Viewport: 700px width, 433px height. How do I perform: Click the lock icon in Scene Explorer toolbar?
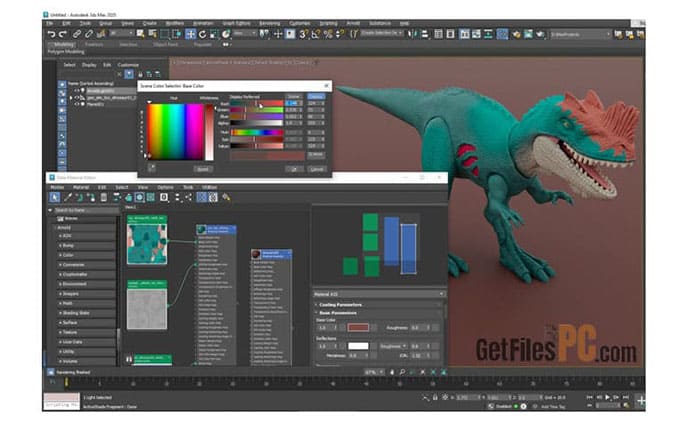140,75
